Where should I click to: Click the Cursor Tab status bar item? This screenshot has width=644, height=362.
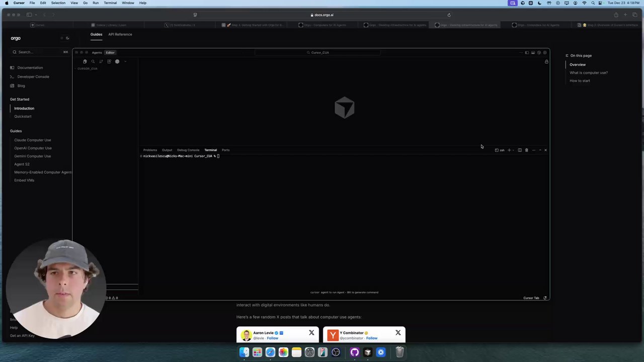pyautogui.click(x=531, y=298)
